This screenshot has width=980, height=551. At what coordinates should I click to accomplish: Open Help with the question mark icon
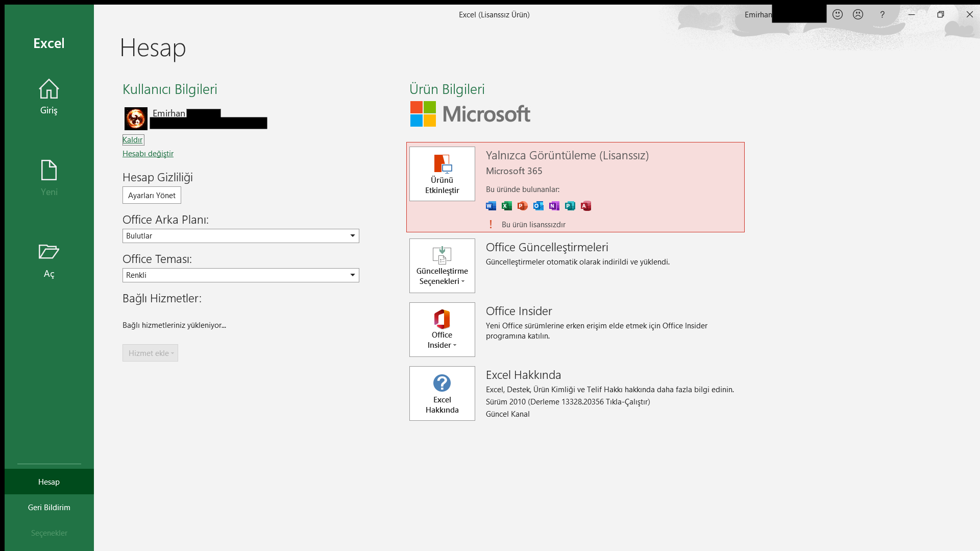(882, 14)
